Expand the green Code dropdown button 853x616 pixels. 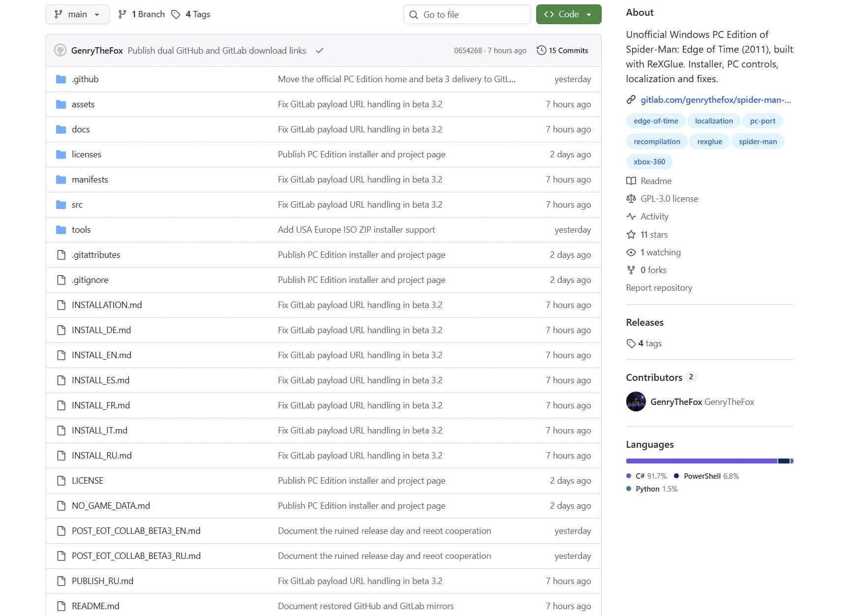point(568,14)
